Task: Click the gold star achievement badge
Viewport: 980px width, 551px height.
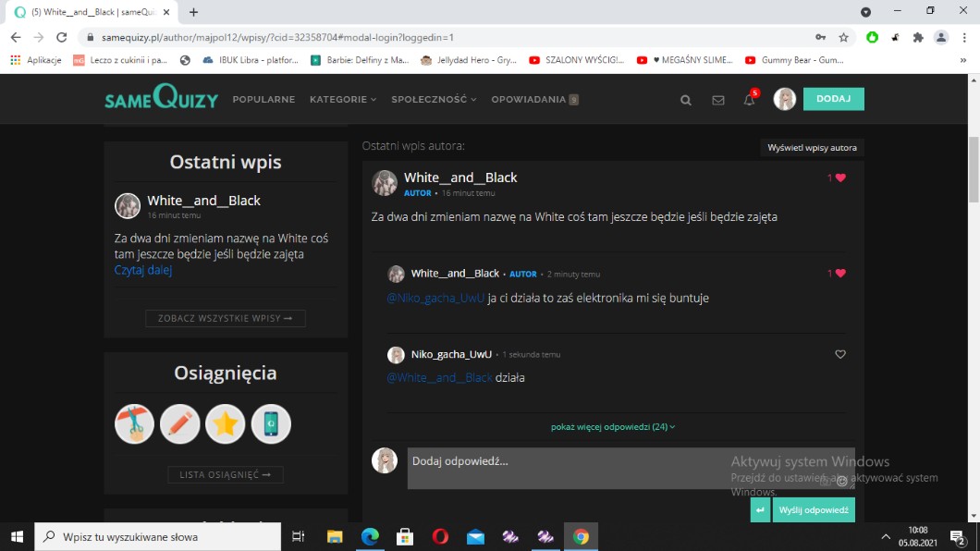Action: coord(226,424)
